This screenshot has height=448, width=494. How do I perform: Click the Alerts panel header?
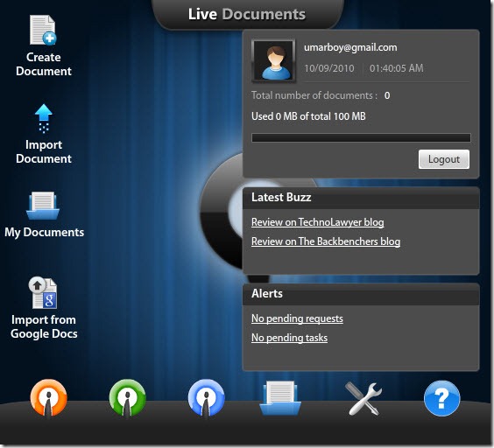pos(361,294)
